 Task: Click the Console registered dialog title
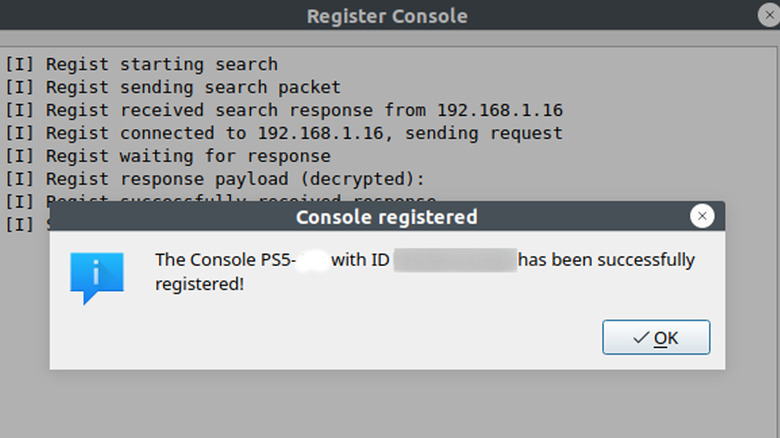(x=386, y=216)
